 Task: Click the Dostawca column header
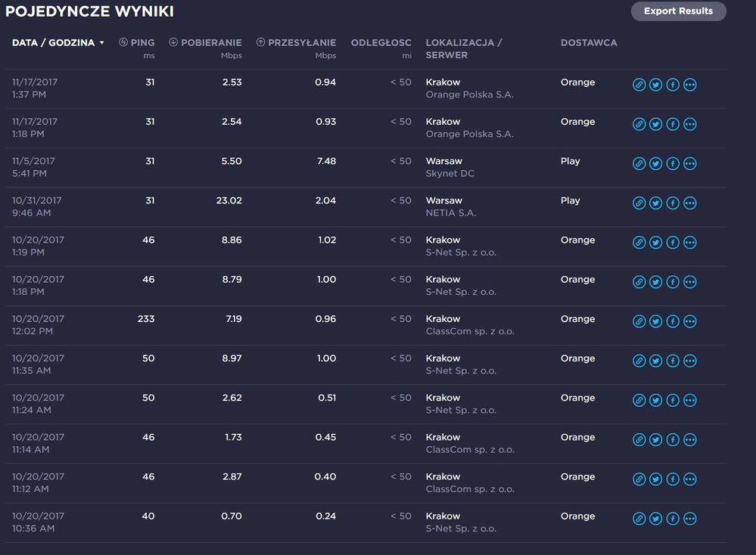(x=589, y=42)
